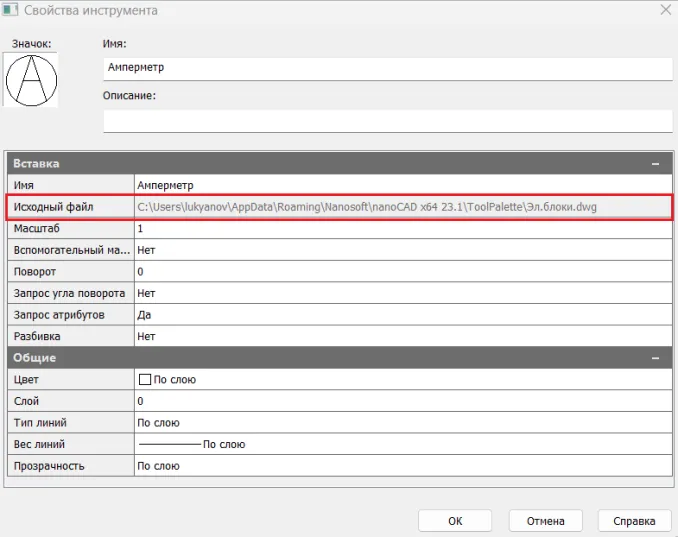Select the Цвет По слою color swatch
678x537 pixels.
[x=144, y=380]
